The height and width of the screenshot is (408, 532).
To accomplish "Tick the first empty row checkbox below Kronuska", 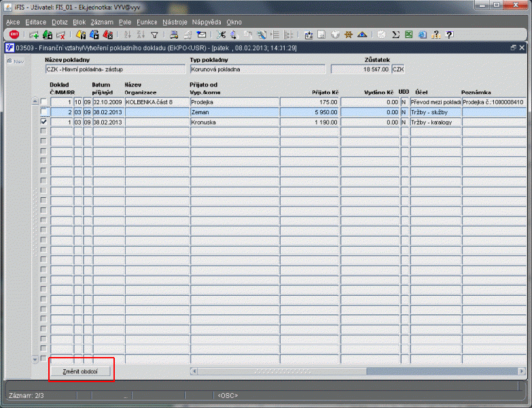I will [x=43, y=131].
